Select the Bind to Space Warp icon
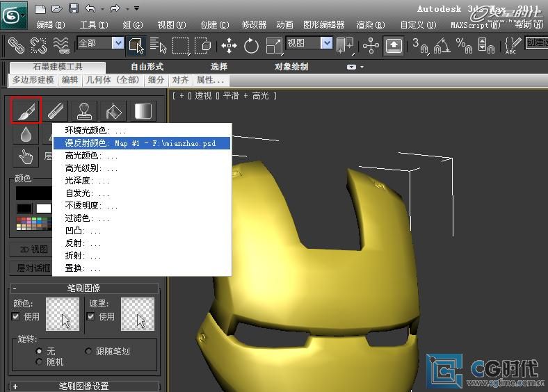The image size is (548, 392). coord(61,45)
